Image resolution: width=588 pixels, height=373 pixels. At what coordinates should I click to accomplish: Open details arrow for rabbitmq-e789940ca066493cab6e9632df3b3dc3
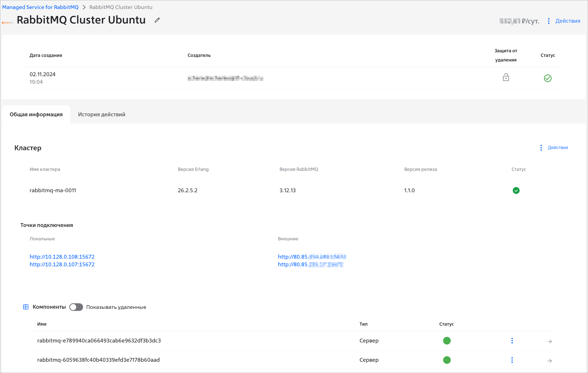(x=549, y=341)
